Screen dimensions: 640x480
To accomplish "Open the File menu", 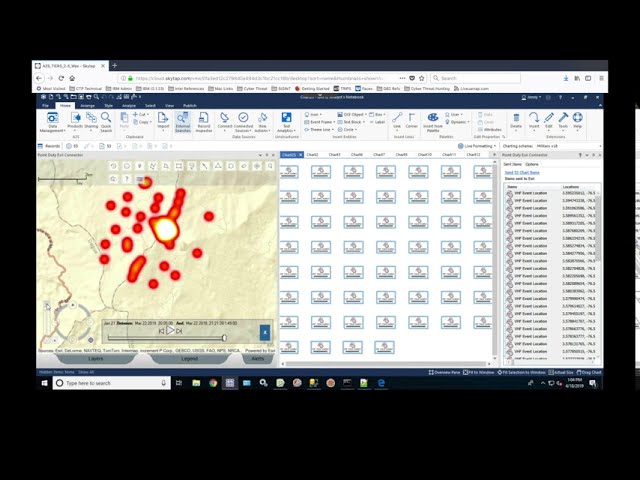I will pos(45,105).
